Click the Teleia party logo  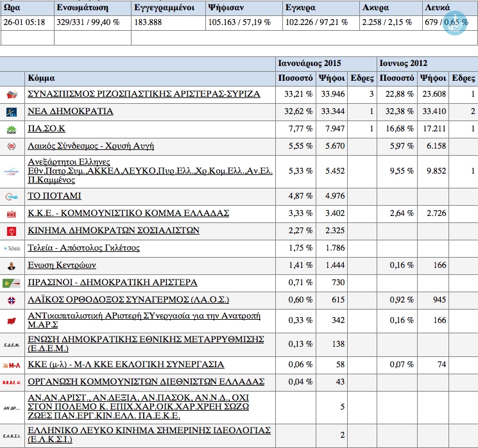tap(12, 249)
